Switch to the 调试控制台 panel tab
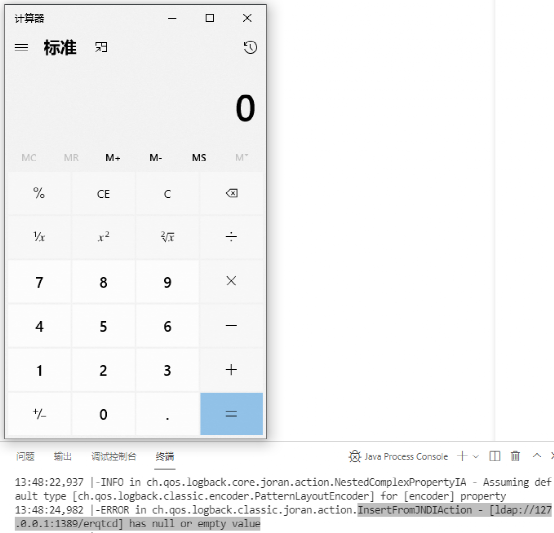 113,456
